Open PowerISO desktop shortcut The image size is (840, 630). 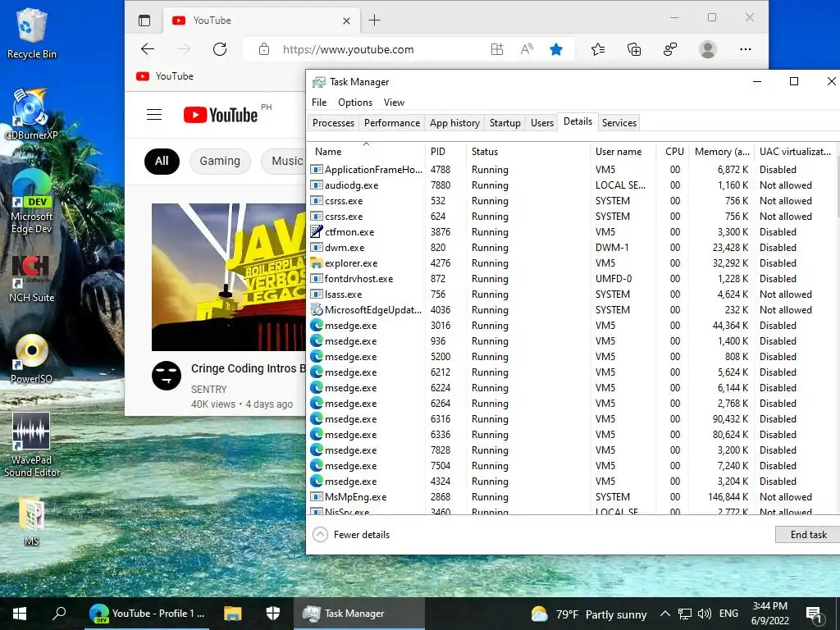coord(32,359)
